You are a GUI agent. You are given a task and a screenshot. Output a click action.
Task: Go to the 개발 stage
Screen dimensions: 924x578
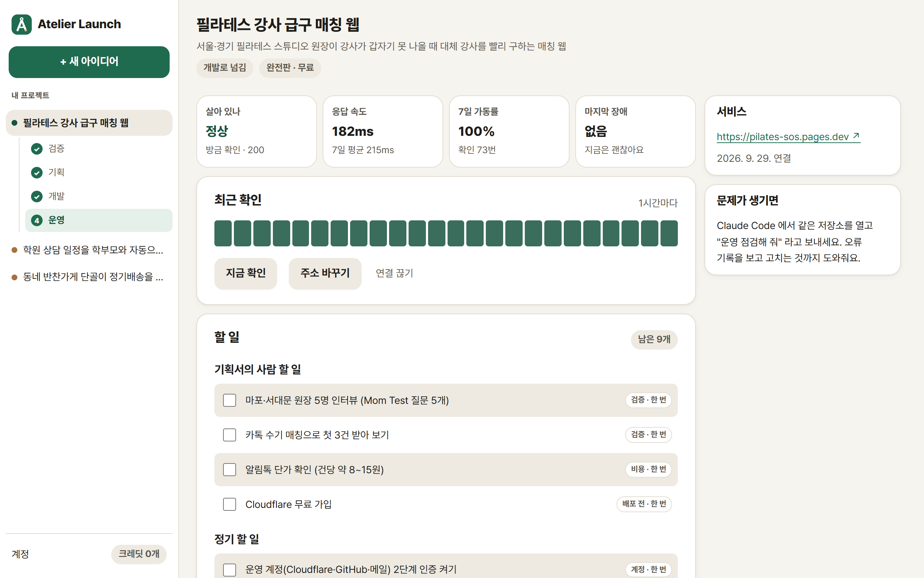[x=99, y=197]
